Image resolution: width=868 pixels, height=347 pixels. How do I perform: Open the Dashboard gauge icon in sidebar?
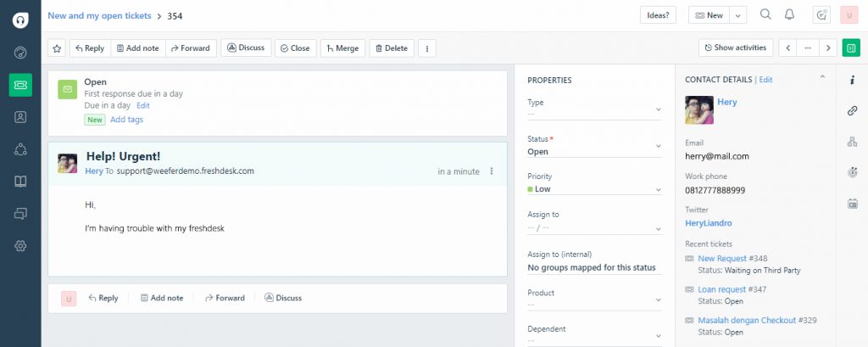click(20, 53)
